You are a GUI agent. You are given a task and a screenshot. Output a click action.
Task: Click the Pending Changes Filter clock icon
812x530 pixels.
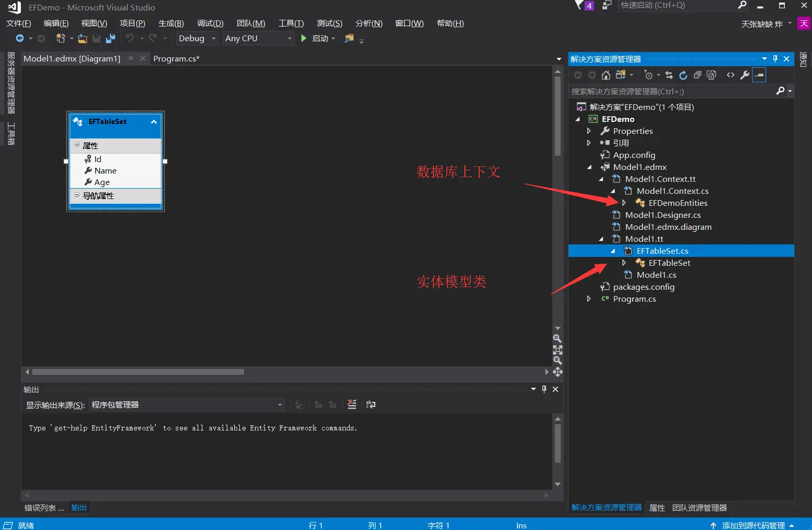point(648,75)
